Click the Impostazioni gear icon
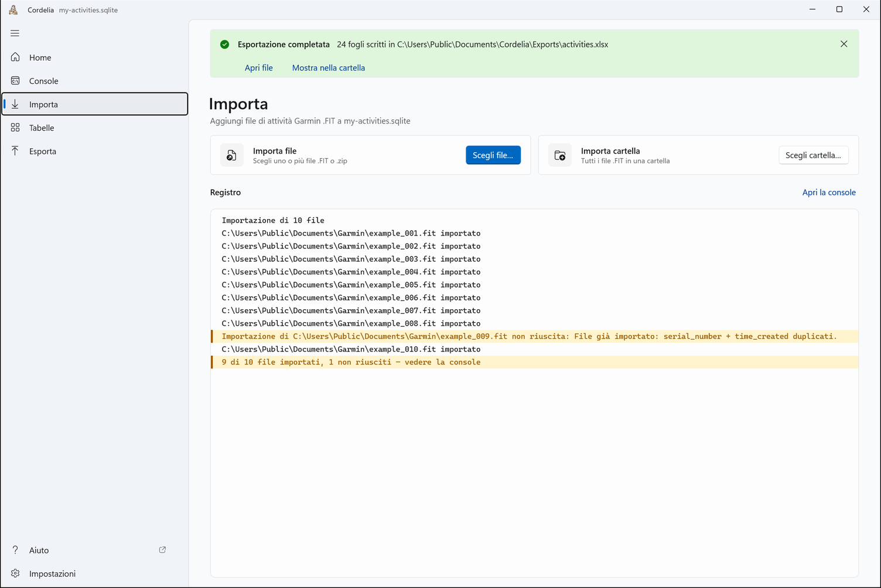Viewport: 881px width, 588px height. (x=15, y=573)
